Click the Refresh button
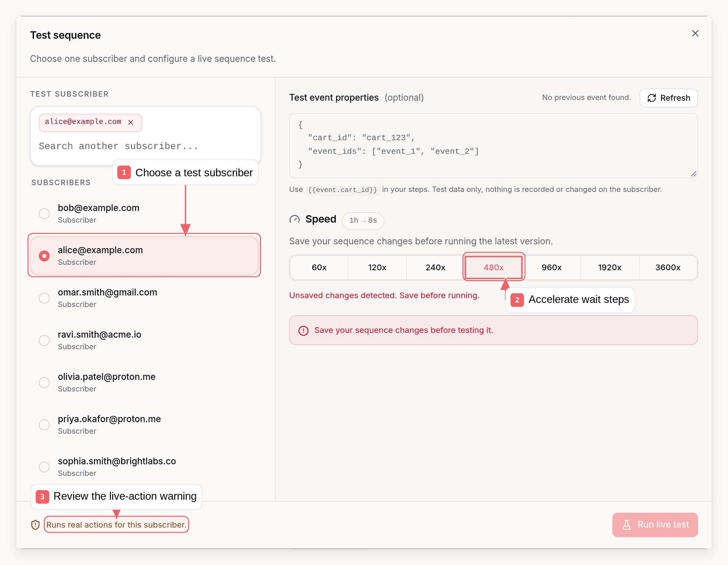 tap(669, 98)
